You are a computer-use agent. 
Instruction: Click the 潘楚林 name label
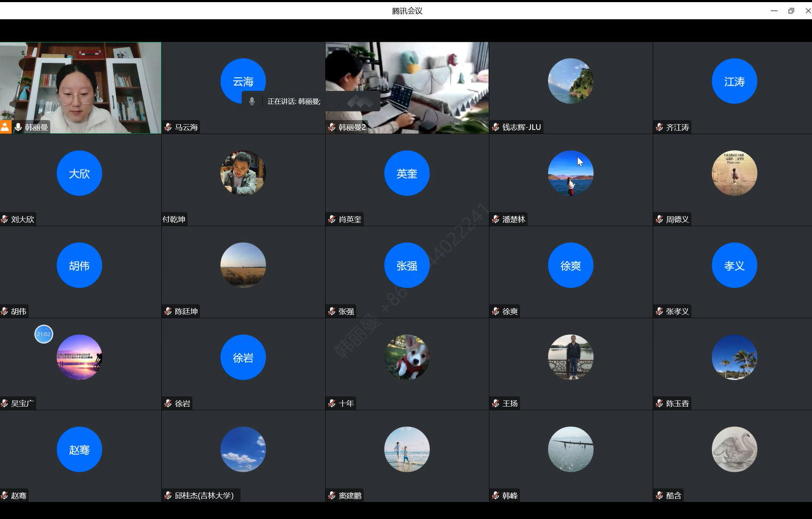[x=513, y=219]
